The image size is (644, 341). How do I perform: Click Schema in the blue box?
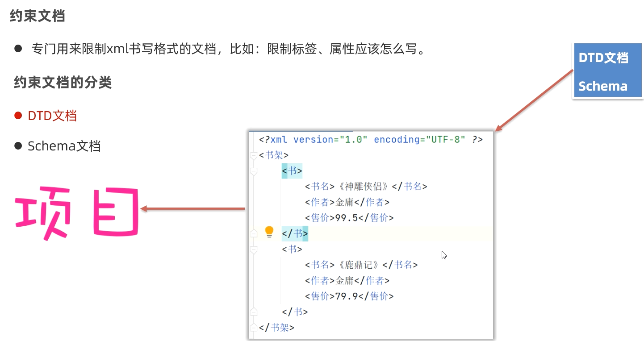603,86
